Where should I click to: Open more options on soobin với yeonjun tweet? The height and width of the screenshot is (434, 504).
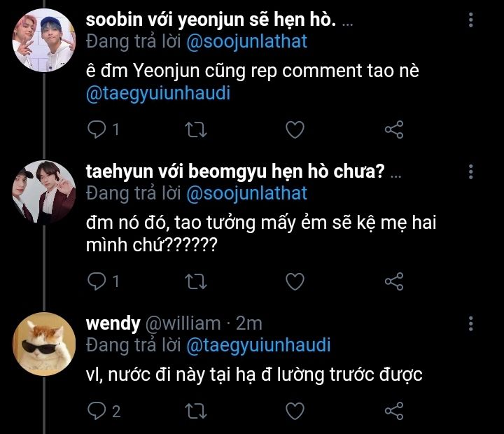coord(471,20)
